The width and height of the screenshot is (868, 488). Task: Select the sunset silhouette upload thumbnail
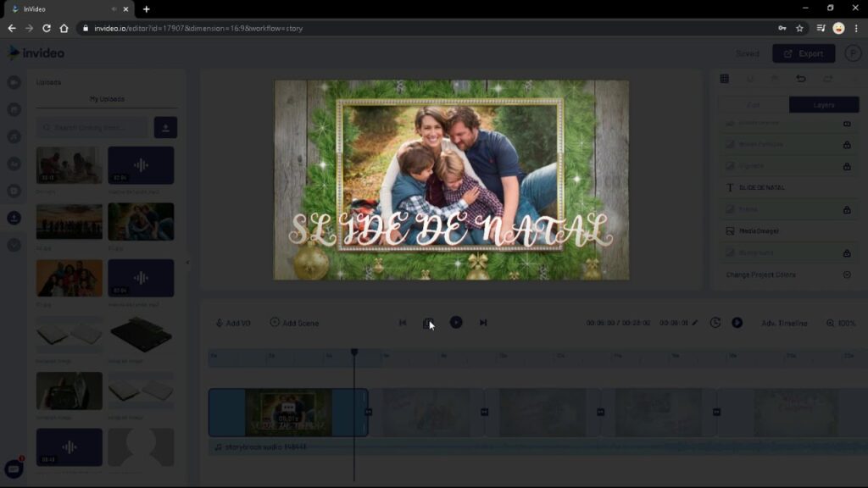point(70,221)
